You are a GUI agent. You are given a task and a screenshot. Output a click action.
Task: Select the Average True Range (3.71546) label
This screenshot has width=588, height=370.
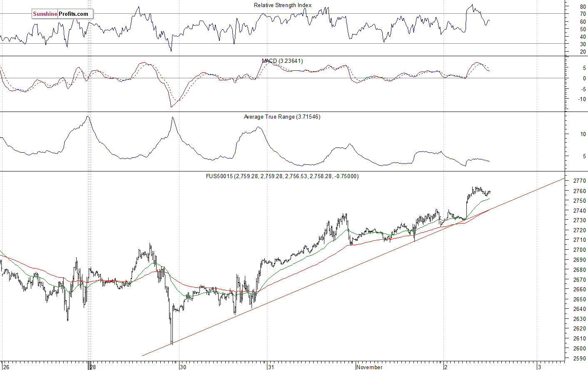point(282,117)
